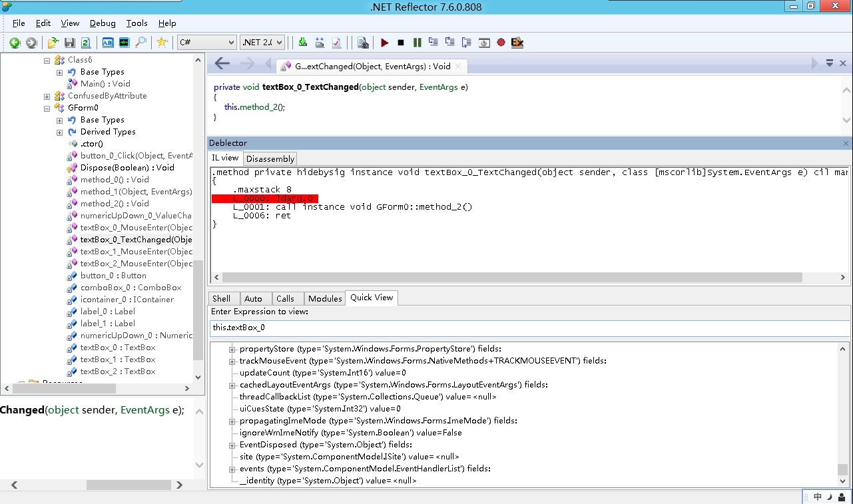Click the green Back navigation toolbar icon
The width and height of the screenshot is (853, 504).
[x=15, y=43]
